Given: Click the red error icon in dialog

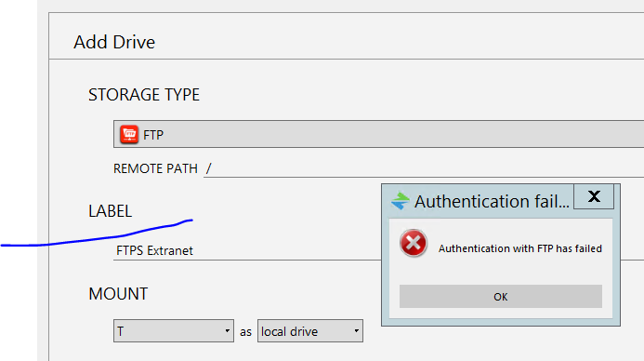Looking at the screenshot, I should [x=414, y=243].
